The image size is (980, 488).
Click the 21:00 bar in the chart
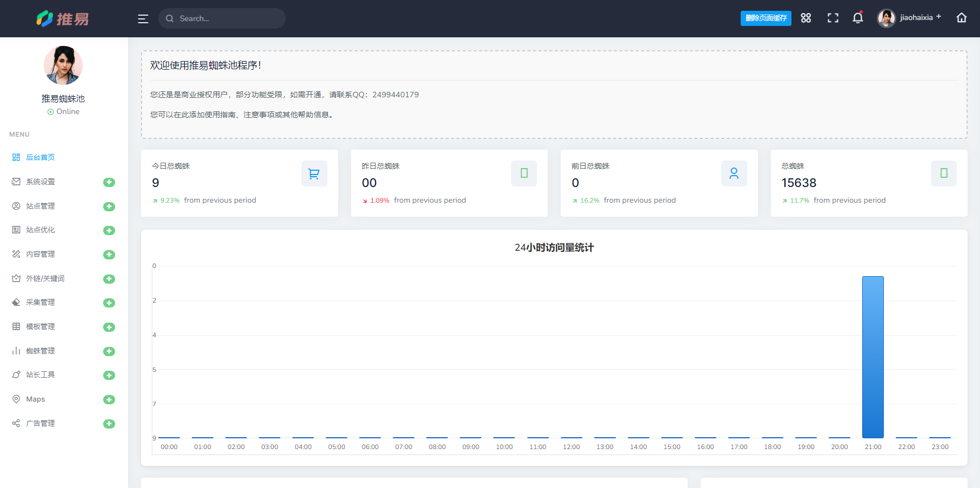(x=872, y=357)
